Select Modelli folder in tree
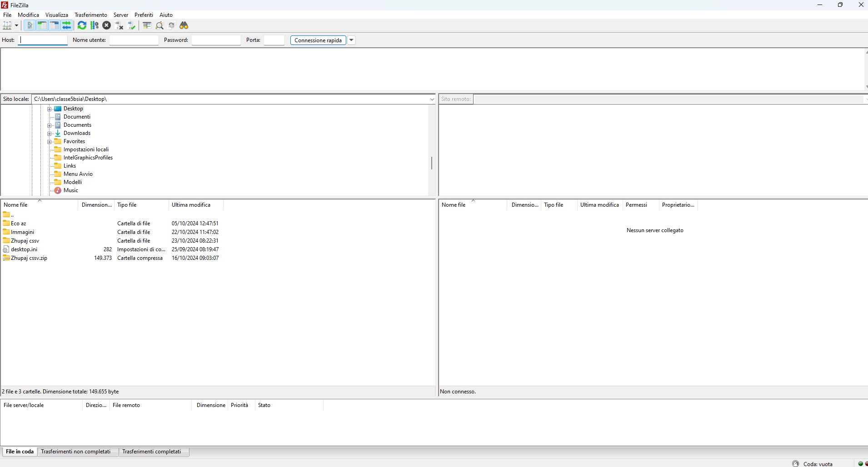 click(73, 182)
